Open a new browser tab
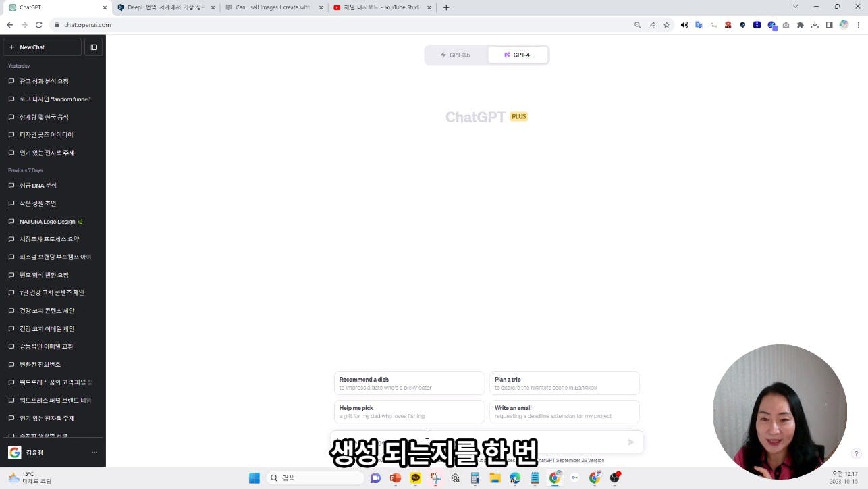 tap(446, 7)
